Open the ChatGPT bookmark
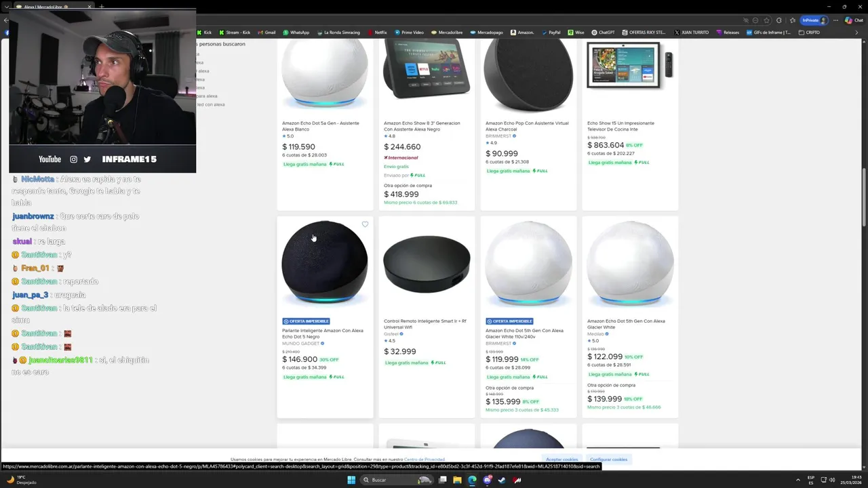Image resolution: width=868 pixels, height=488 pixels. pyautogui.click(x=603, y=33)
